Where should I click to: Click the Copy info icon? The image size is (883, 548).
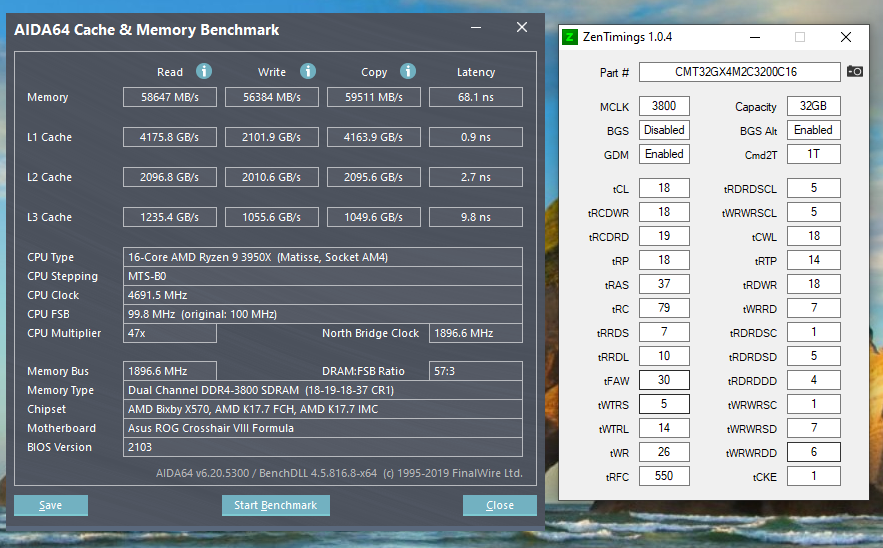[x=408, y=71]
